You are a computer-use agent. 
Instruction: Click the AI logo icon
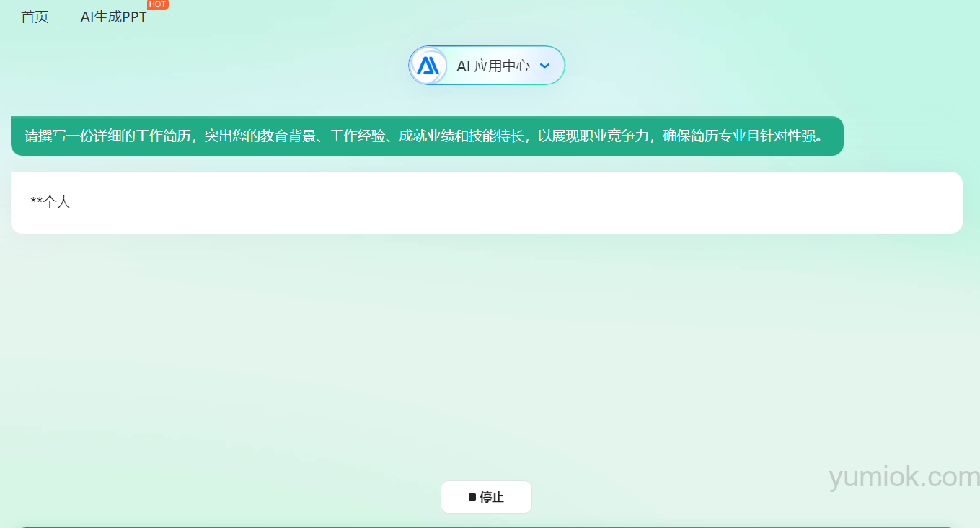pyautogui.click(x=428, y=66)
